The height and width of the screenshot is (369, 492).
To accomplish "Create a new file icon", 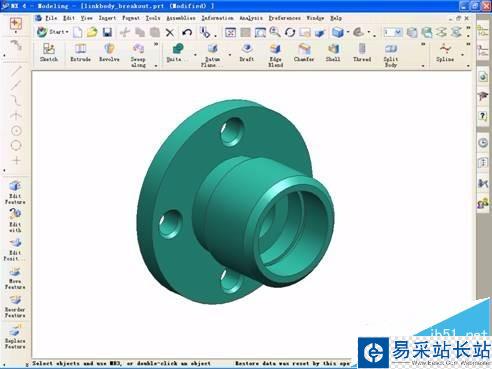I will pyautogui.click(x=78, y=32).
